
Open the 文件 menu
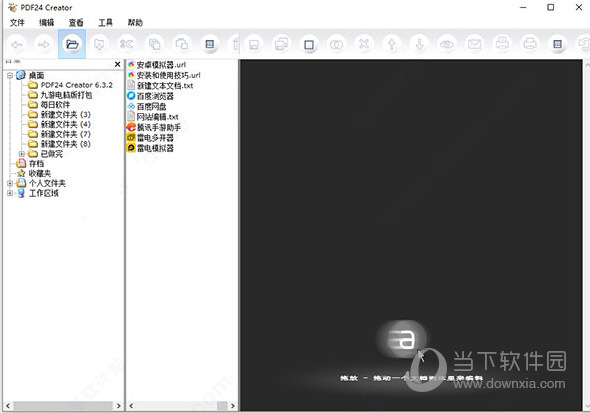coord(17,23)
